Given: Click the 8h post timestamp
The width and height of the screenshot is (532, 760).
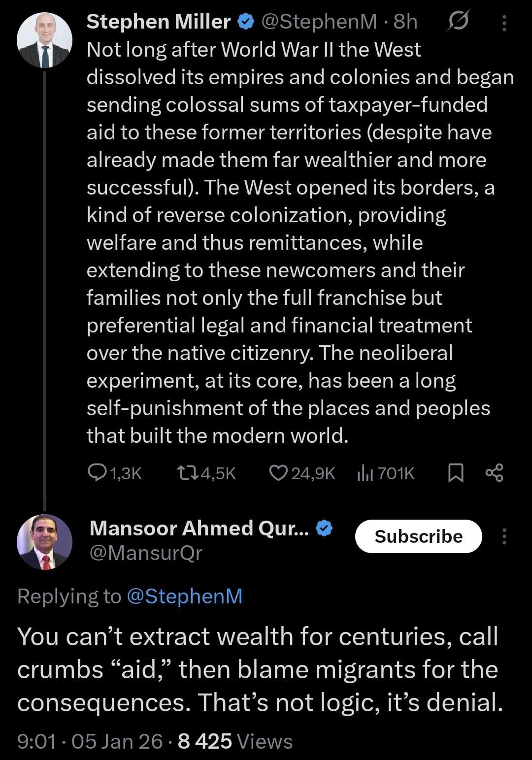Looking at the screenshot, I should (405, 22).
